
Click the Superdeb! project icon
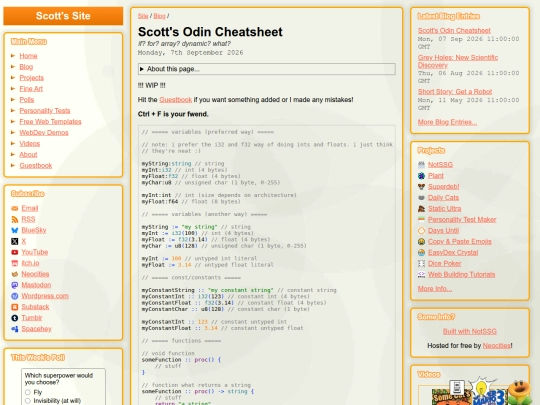click(421, 187)
